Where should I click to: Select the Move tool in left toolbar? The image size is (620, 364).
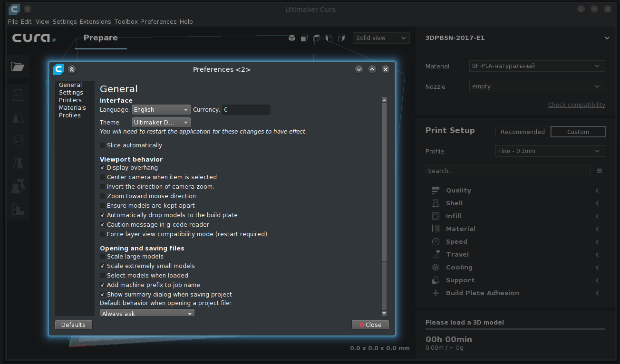click(x=18, y=95)
